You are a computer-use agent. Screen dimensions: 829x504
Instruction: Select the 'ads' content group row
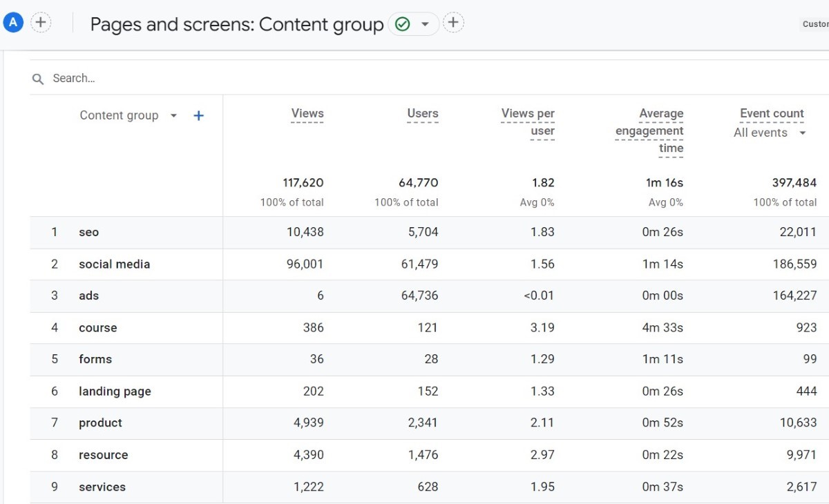[x=429, y=296]
